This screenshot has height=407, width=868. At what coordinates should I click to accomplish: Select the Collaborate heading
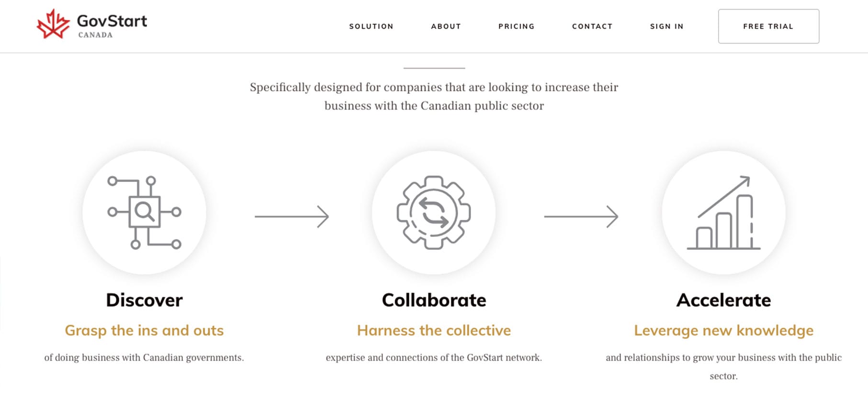point(434,300)
